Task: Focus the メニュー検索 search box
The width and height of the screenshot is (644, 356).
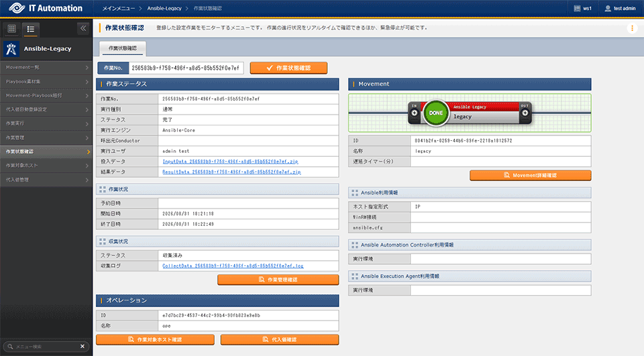Action: coord(46,347)
